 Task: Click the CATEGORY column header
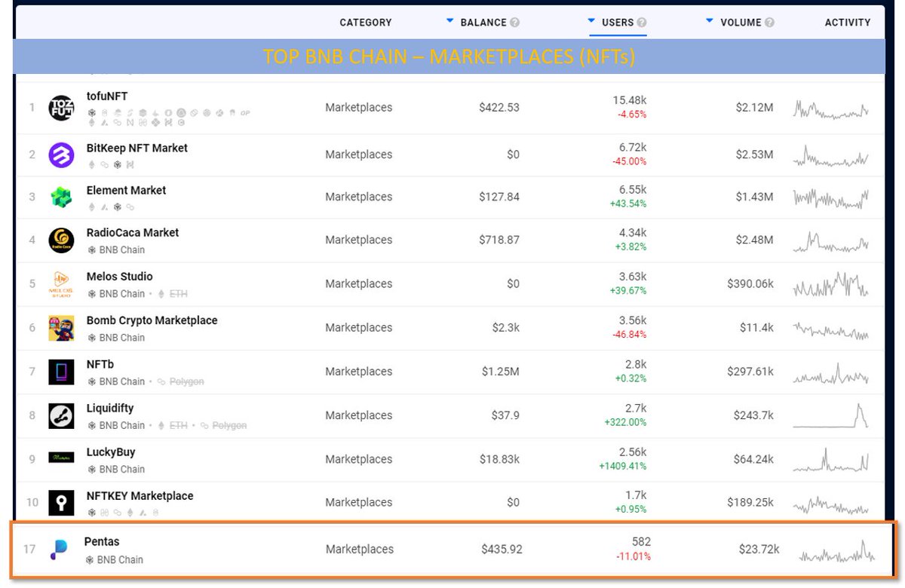coord(366,23)
